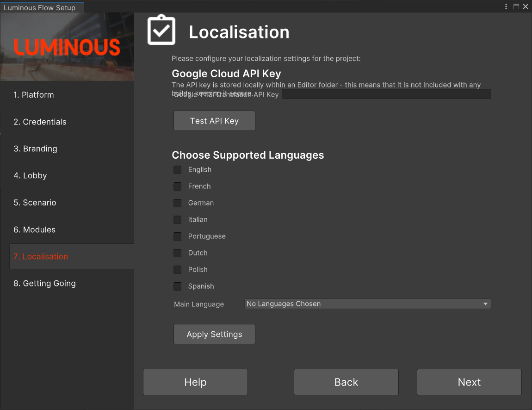This screenshot has height=410, width=532.
Task: Proceed with the Next button
Action: coord(469,382)
